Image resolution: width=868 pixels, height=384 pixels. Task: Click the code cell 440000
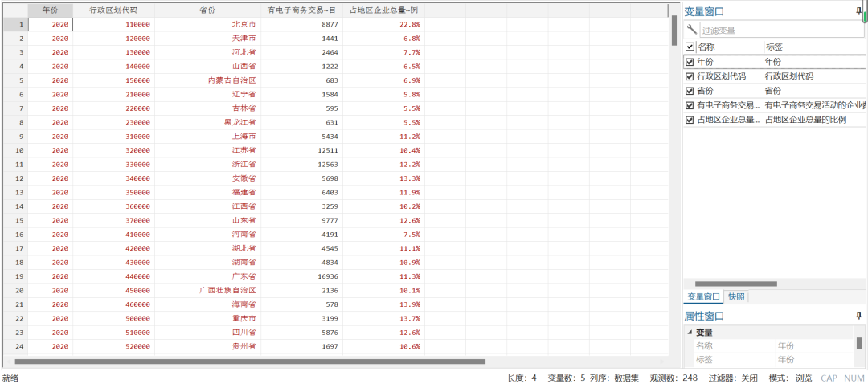coord(113,276)
